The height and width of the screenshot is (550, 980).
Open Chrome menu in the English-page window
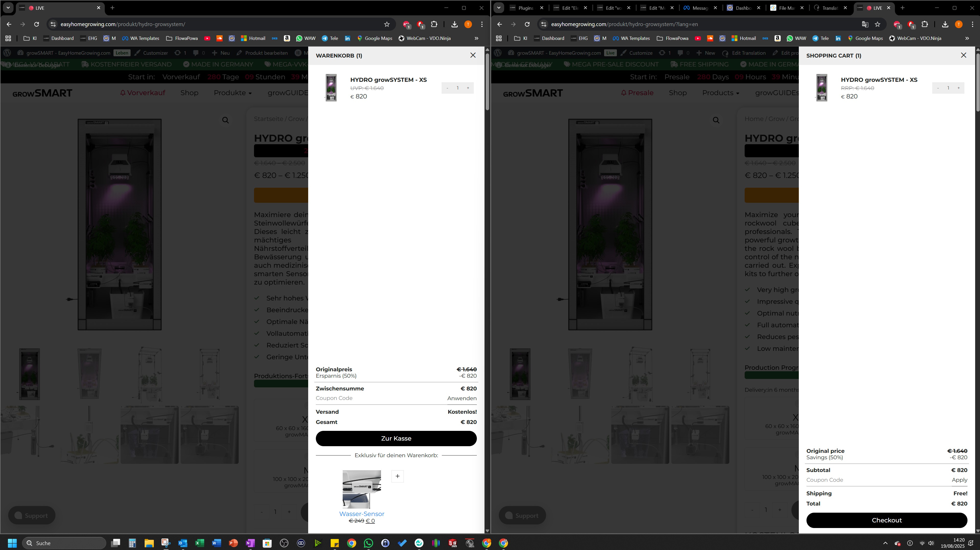pyautogui.click(x=973, y=24)
